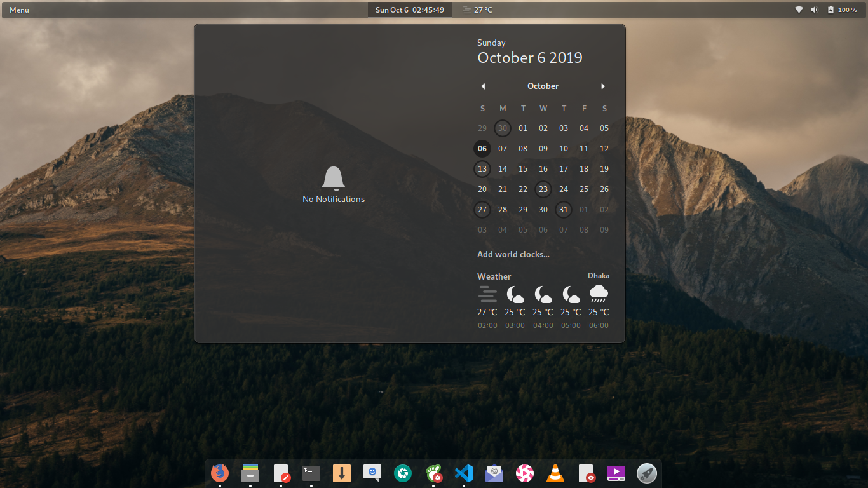Open the terminal from the dock
The height and width of the screenshot is (488, 868).
(x=311, y=473)
